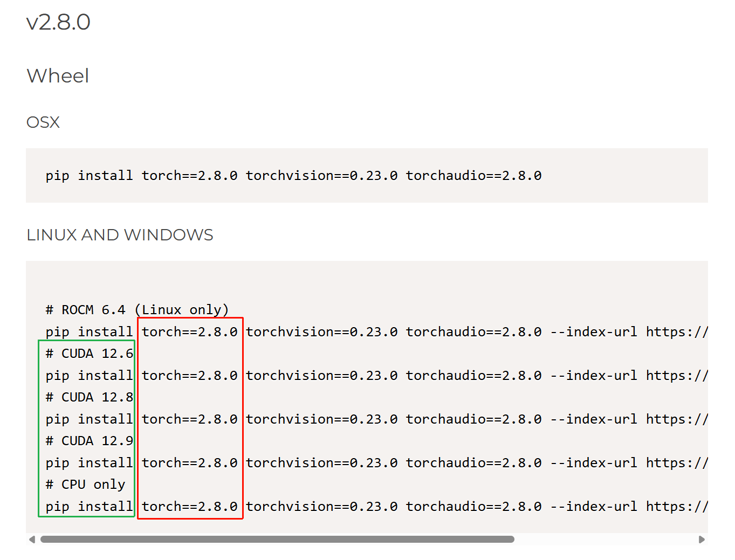The image size is (735, 560).
Task: Click the horizontal scrollbar thumb of code block
Action: [x=277, y=540]
